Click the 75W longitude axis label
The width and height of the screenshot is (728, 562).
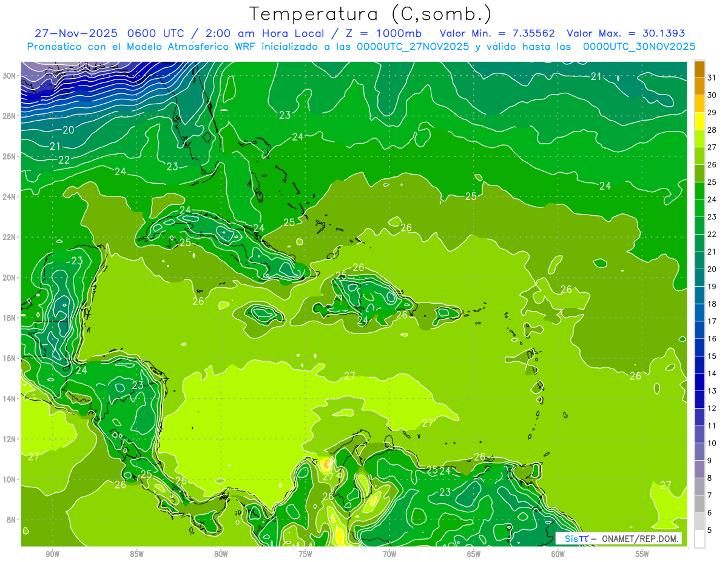tap(305, 554)
